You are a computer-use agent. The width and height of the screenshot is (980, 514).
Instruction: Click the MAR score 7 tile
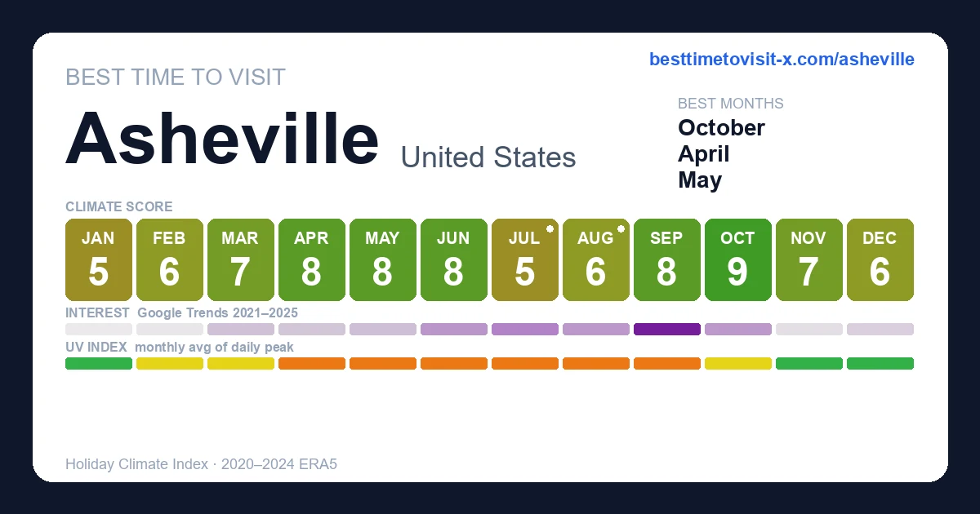(241, 259)
